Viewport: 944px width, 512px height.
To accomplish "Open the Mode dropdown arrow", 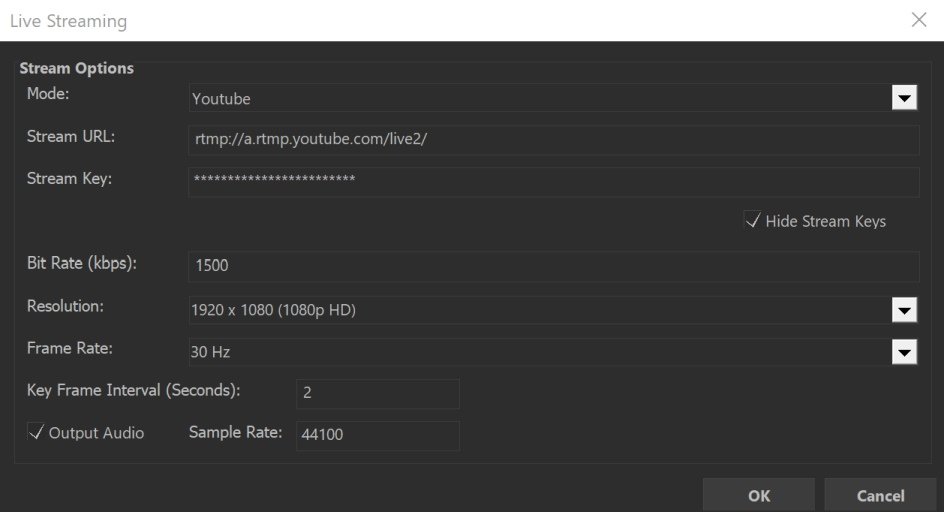I will tap(904, 98).
